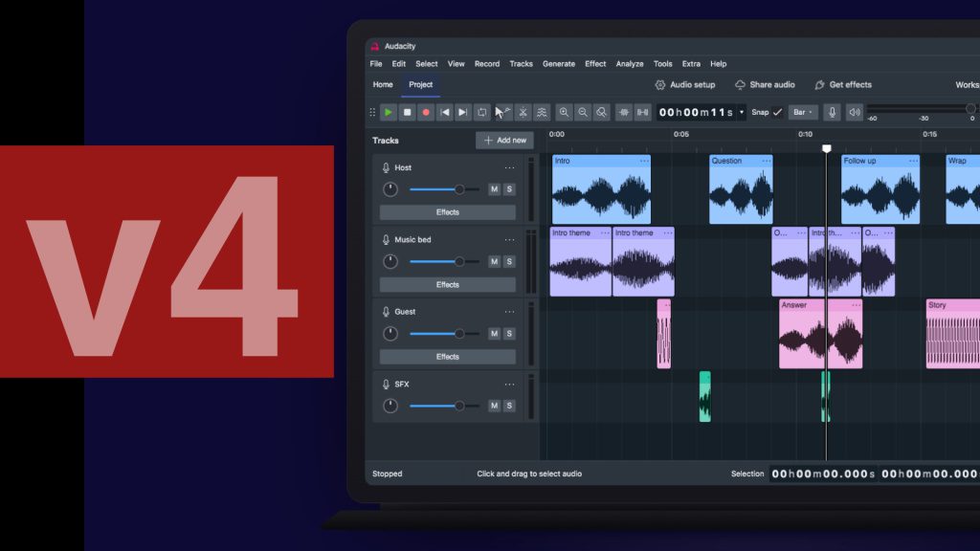Solo the Host track
This screenshot has width=980, height=551.
point(509,189)
